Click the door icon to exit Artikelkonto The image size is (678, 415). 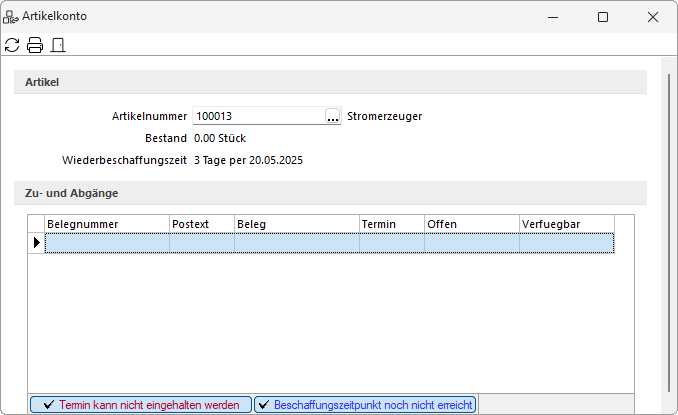58,45
